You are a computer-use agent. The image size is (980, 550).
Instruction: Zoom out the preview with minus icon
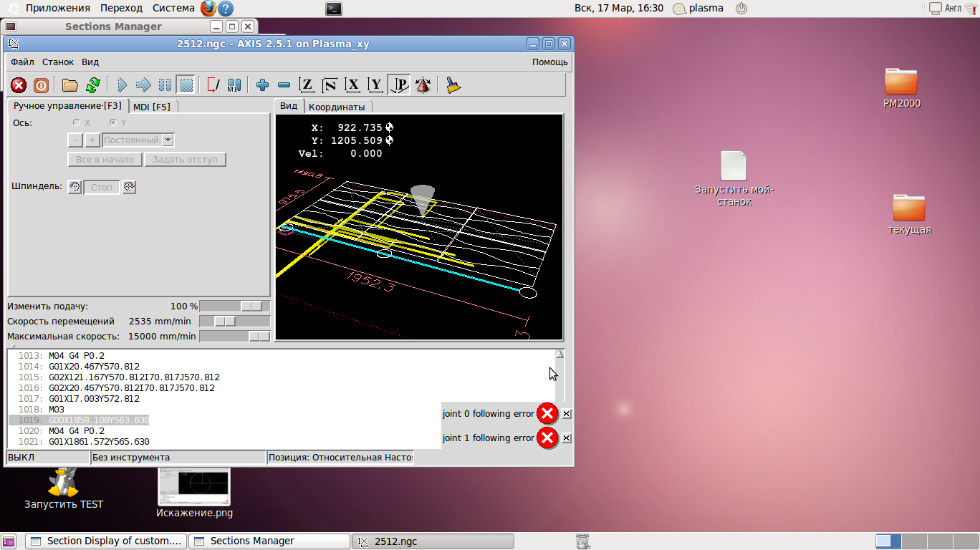pyautogui.click(x=284, y=86)
